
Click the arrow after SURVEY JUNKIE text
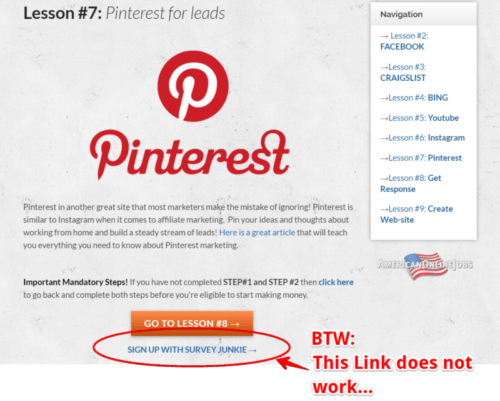click(x=253, y=350)
